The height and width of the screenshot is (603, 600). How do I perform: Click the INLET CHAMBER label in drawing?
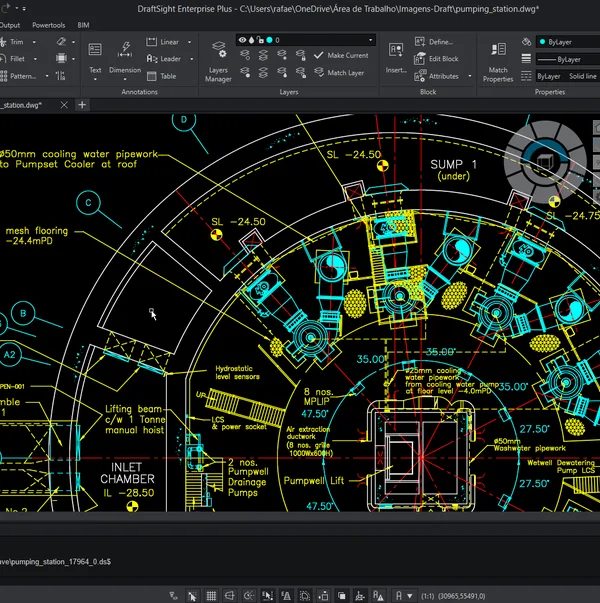[127, 473]
